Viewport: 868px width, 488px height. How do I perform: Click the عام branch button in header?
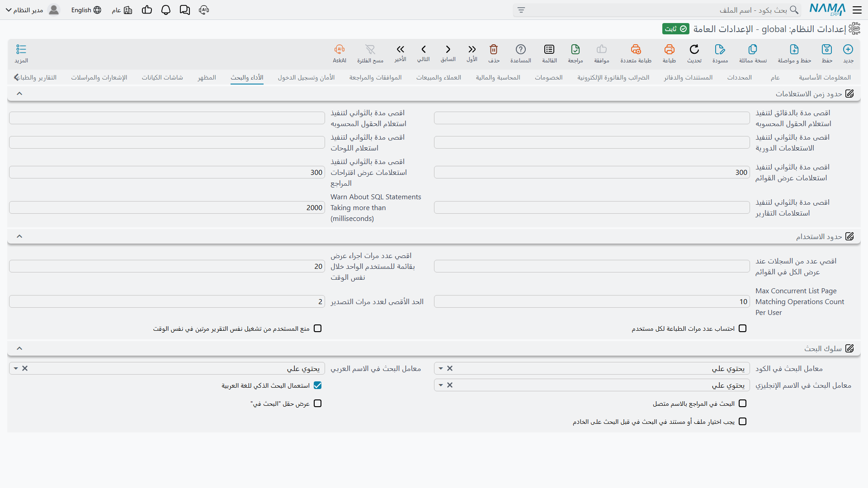pyautogui.click(x=122, y=10)
